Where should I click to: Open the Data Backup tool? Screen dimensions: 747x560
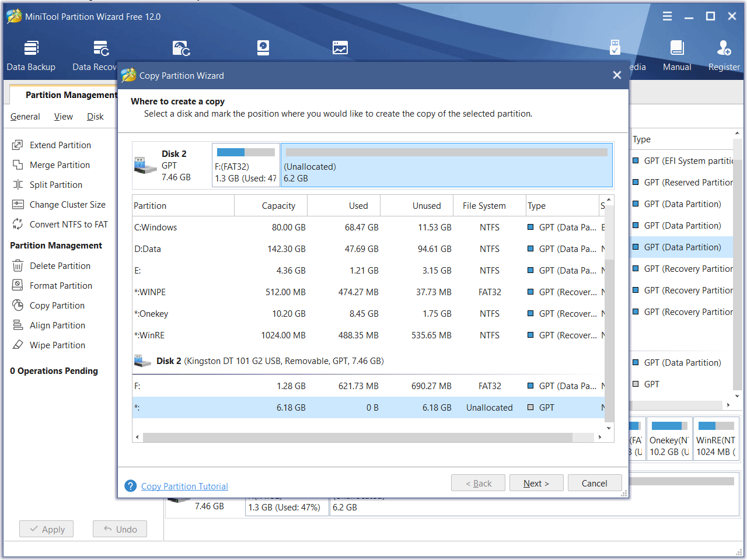pyautogui.click(x=31, y=56)
